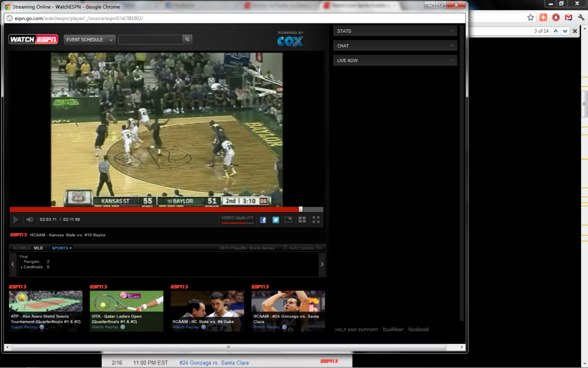
Task: Click the search input field
Action: tap(150, 40)
